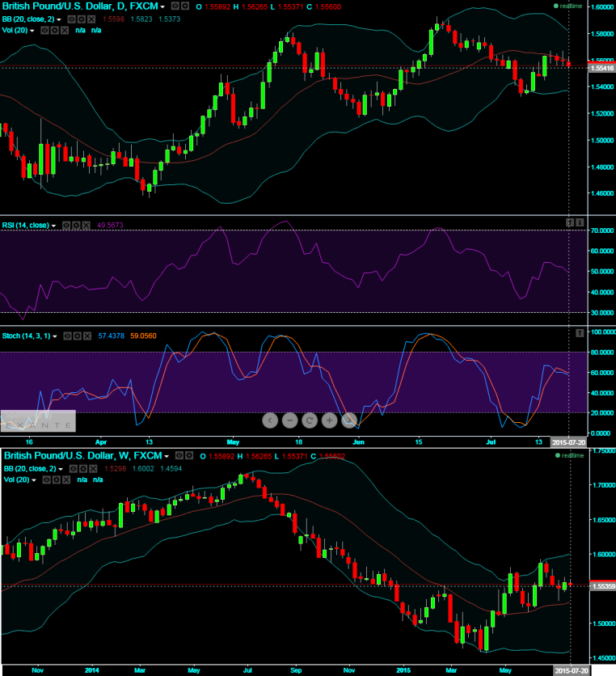Click RSI value 49.5673

coord(110,225)
